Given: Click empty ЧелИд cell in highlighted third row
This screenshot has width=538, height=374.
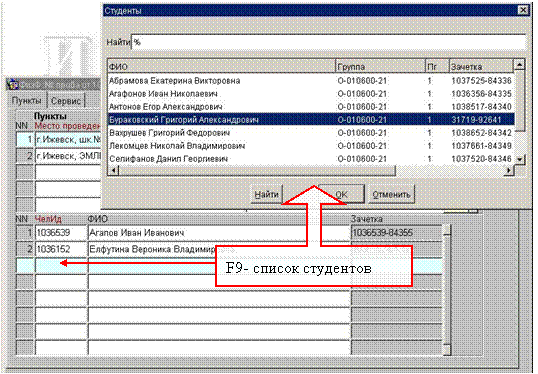Looking at the screenshot, I should pos(61,265).
